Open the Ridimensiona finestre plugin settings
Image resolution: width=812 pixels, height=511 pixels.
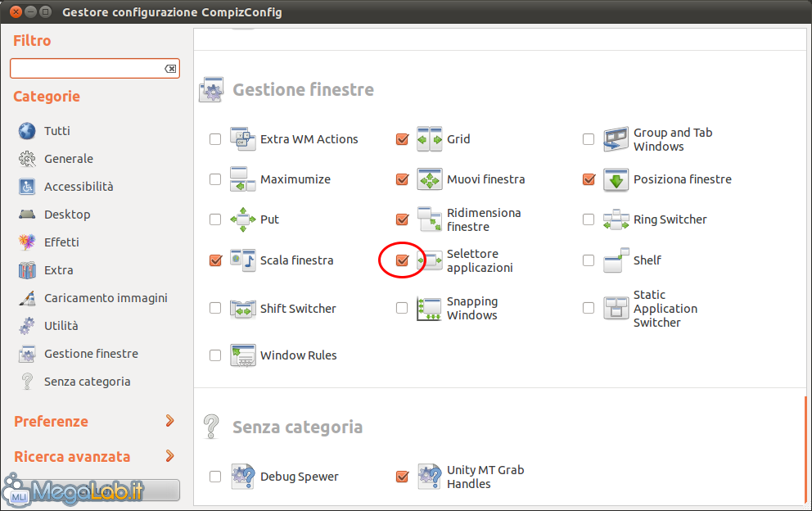(484, 219)
